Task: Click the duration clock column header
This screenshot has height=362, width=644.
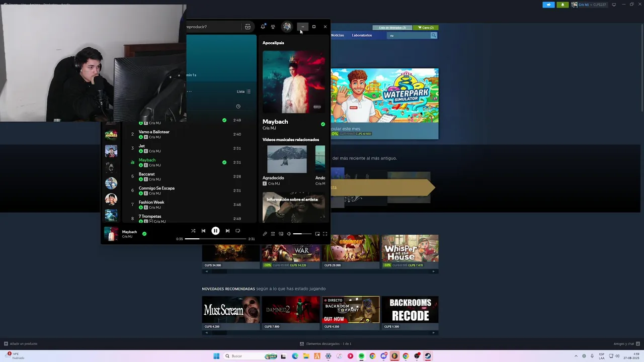Action: 238,106
